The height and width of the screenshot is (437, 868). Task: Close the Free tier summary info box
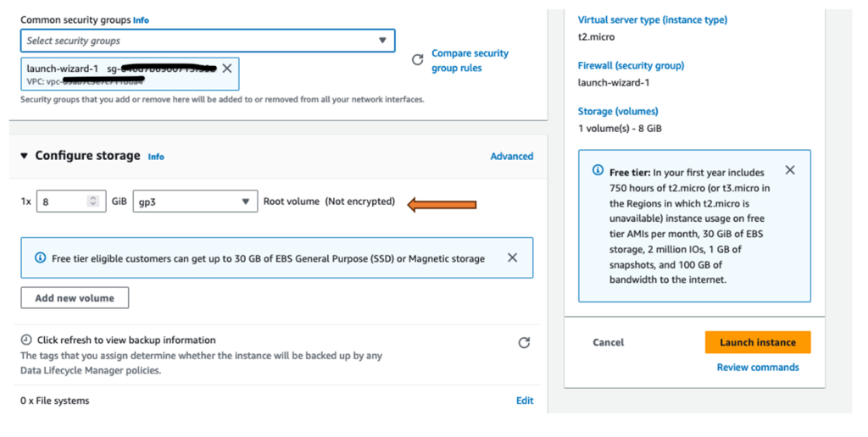pyautogui.click(x=790, y=170)
